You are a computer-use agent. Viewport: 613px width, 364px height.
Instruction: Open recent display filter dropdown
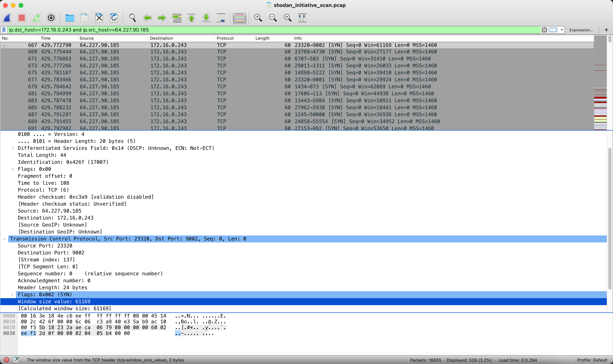point(562,30)
